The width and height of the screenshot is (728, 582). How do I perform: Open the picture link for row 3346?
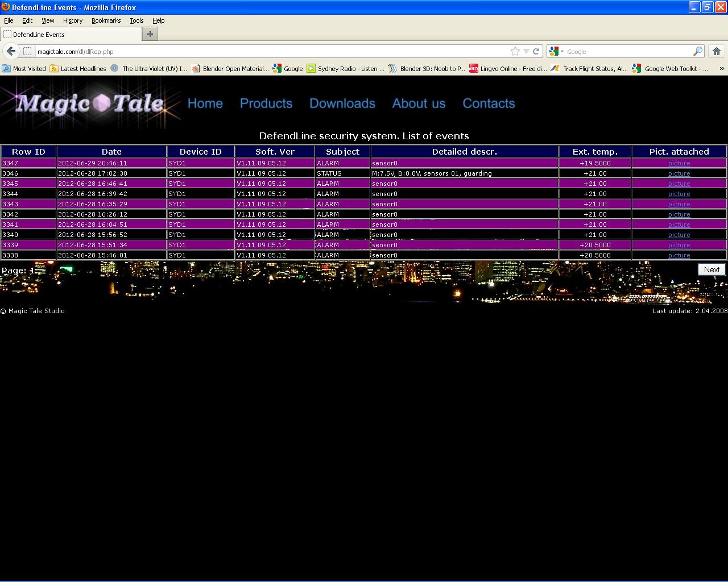point(679,173)
